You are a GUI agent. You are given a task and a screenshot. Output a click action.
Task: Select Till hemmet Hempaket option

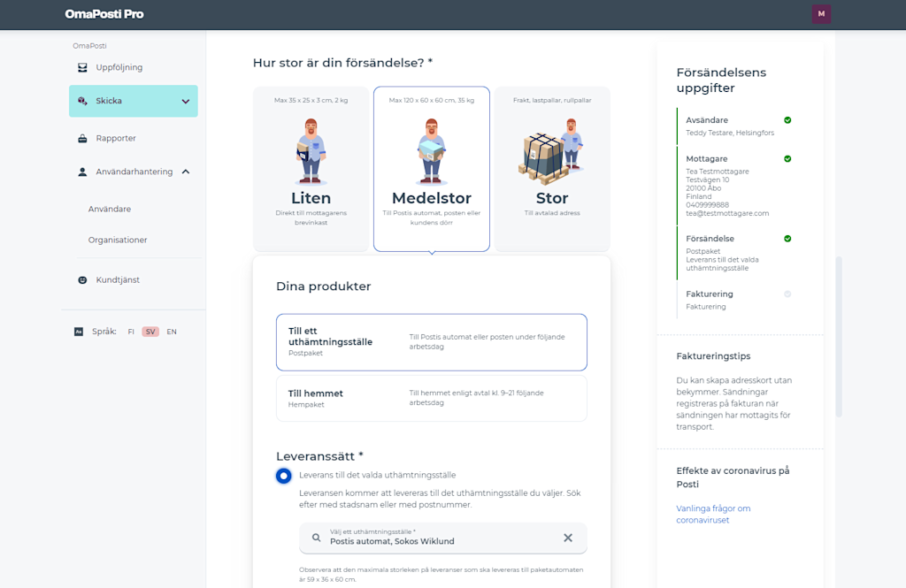pyautogui.click(x=432, y=399)
